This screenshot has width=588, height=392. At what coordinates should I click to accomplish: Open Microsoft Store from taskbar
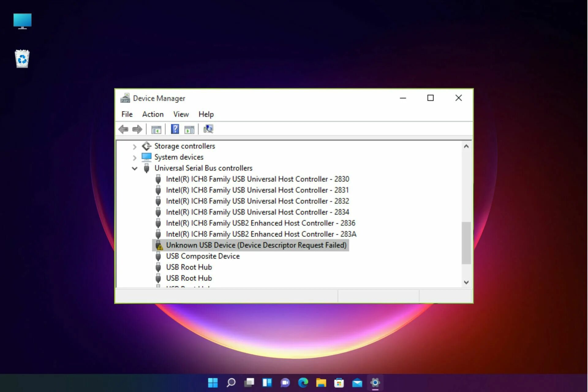[x=339, y=383]
